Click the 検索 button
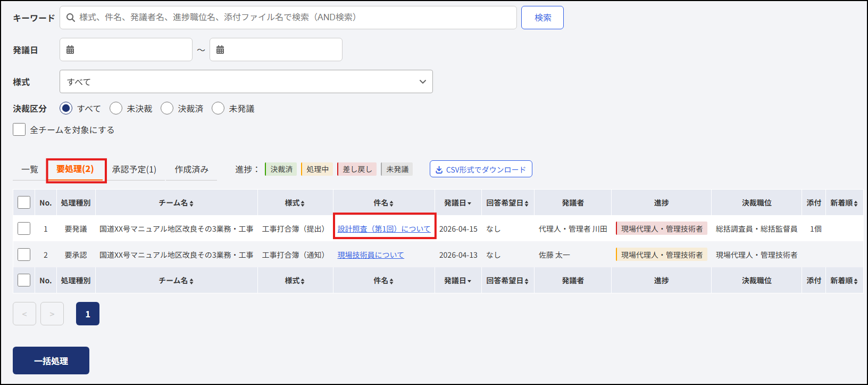Viewport: 868px width, 385px height. 542,18
